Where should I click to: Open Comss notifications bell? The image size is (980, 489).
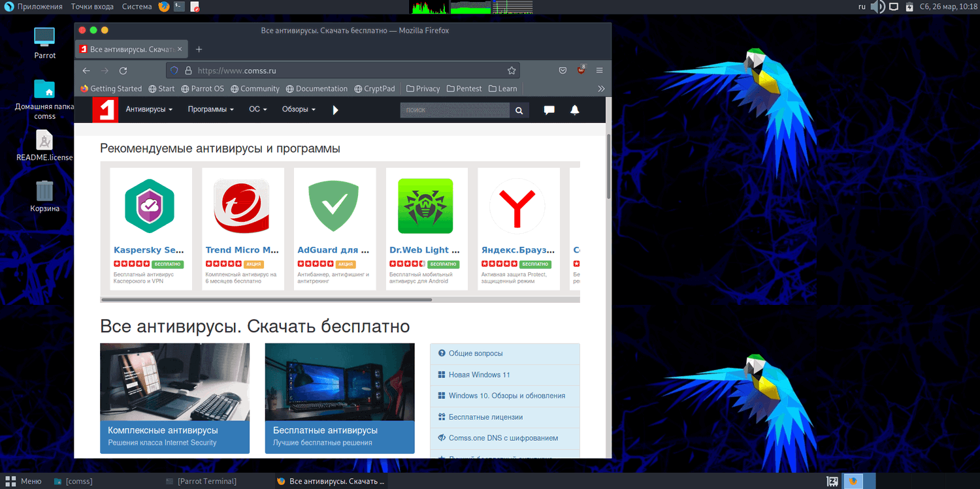(575, 110)
